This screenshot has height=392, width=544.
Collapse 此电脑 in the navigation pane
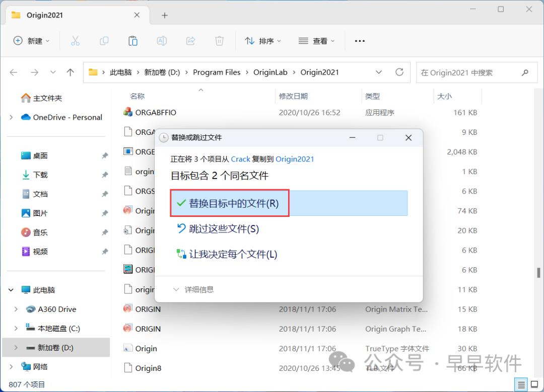11,290
